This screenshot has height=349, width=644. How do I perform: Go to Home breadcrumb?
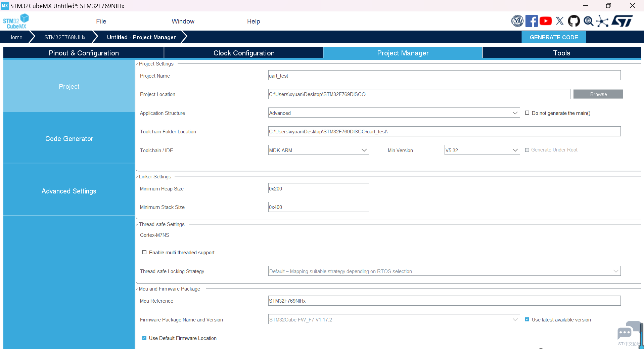coord(15,37)
